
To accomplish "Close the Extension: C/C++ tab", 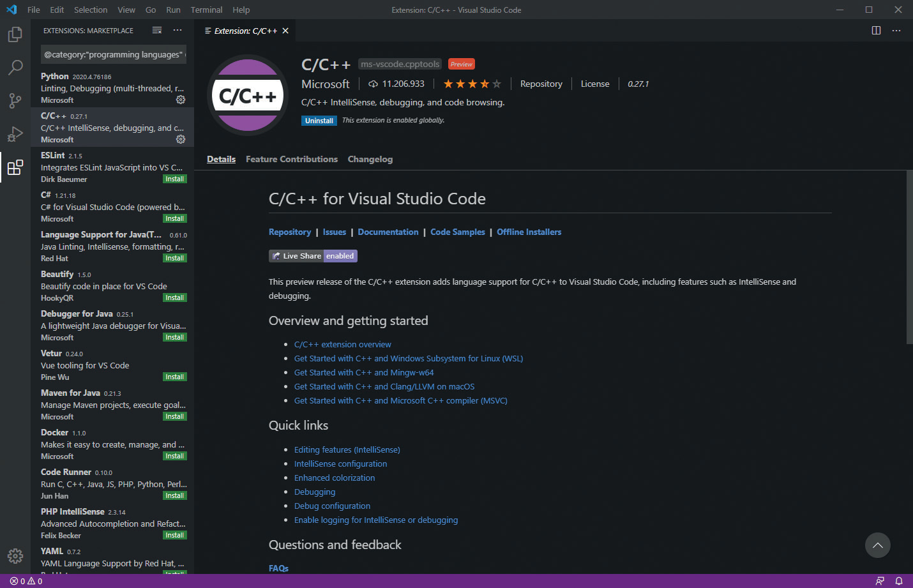I will click(x=285, y=31).
